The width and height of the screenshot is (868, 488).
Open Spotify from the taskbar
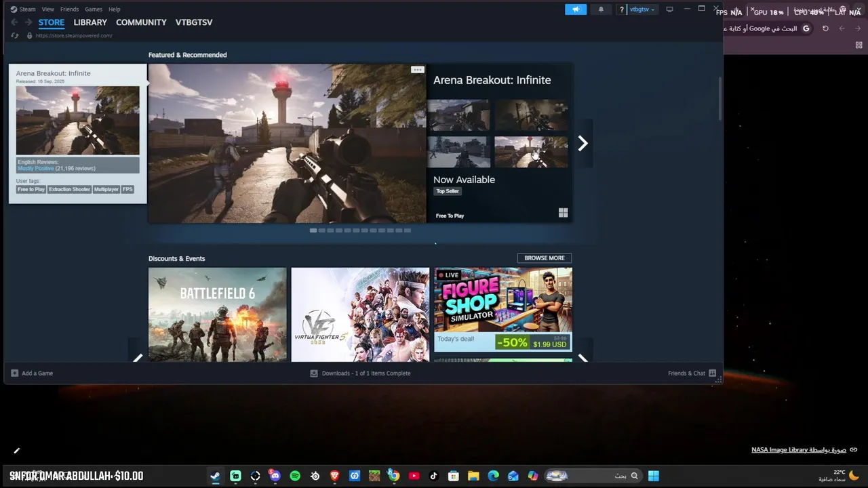(295, 476)
